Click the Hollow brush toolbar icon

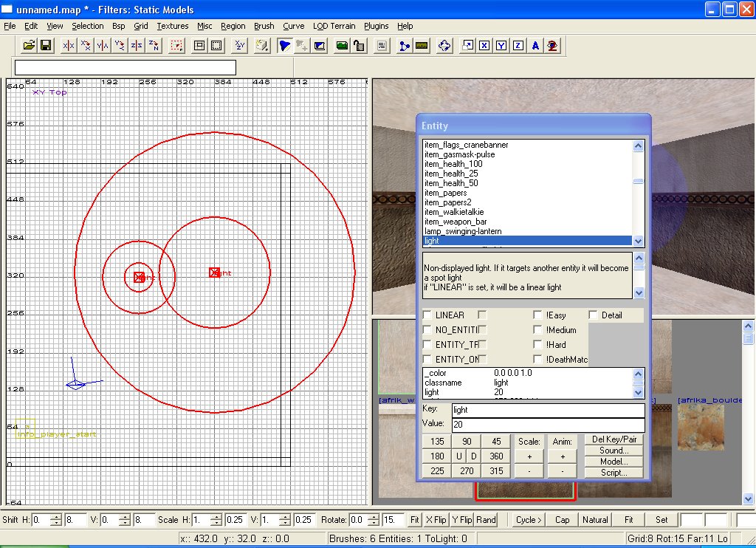click(199, 46)
